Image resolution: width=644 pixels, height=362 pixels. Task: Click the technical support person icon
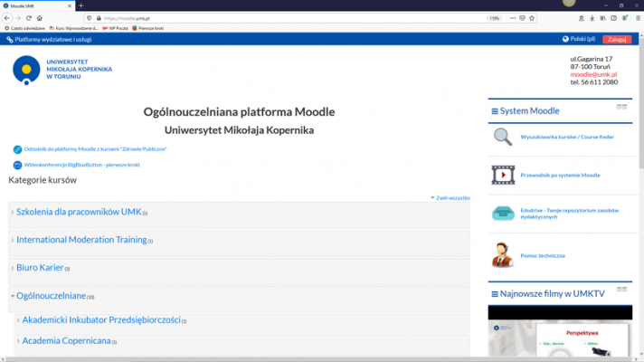coord(502,255)
